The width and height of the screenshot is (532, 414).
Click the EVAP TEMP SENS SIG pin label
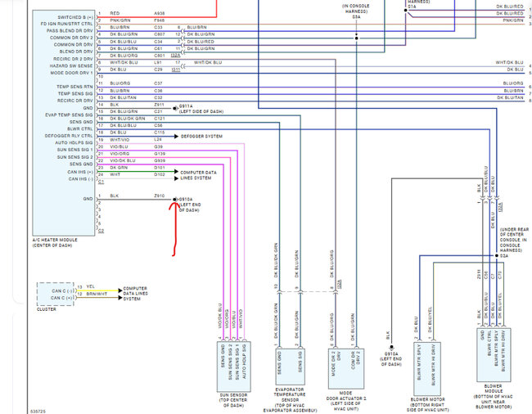pos(69,115)
